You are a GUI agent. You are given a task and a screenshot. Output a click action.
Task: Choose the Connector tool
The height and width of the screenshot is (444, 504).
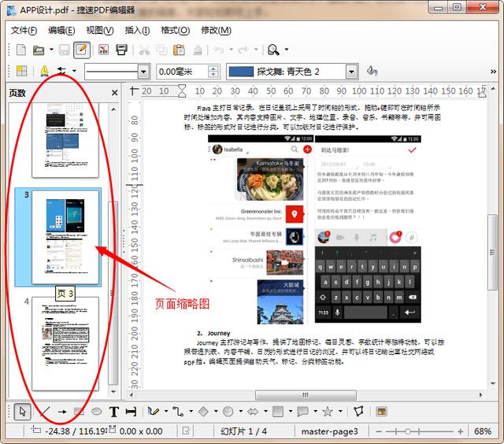click(179, 411)
